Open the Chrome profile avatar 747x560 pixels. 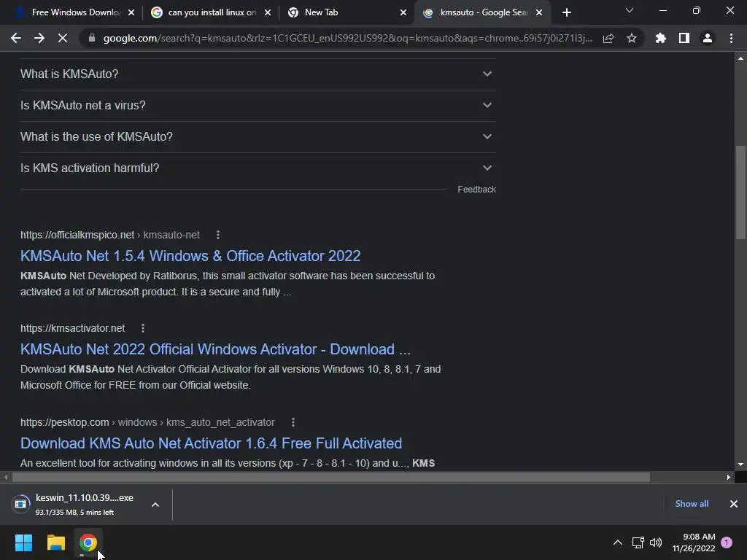point(708,38)
